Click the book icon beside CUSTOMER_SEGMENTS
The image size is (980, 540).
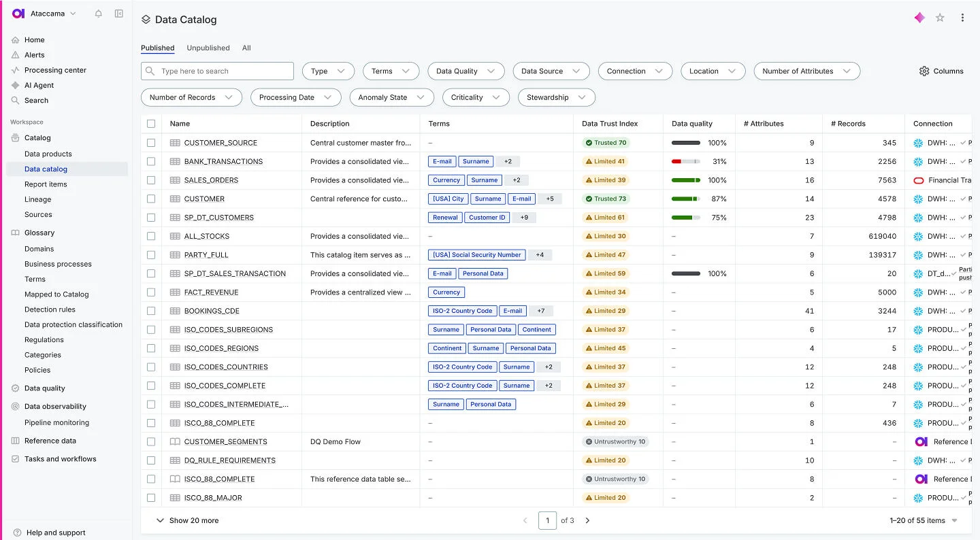pos(175,441)
